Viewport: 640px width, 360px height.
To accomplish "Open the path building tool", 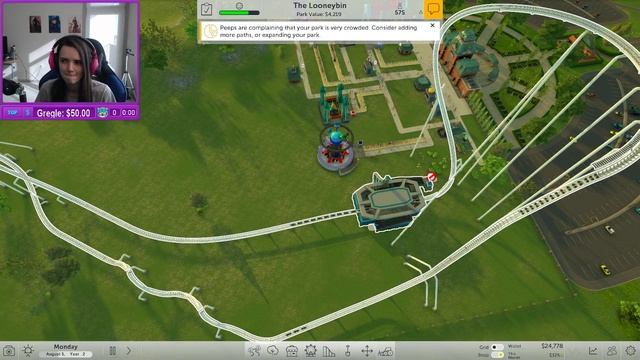I will click(x=254, y=351).
